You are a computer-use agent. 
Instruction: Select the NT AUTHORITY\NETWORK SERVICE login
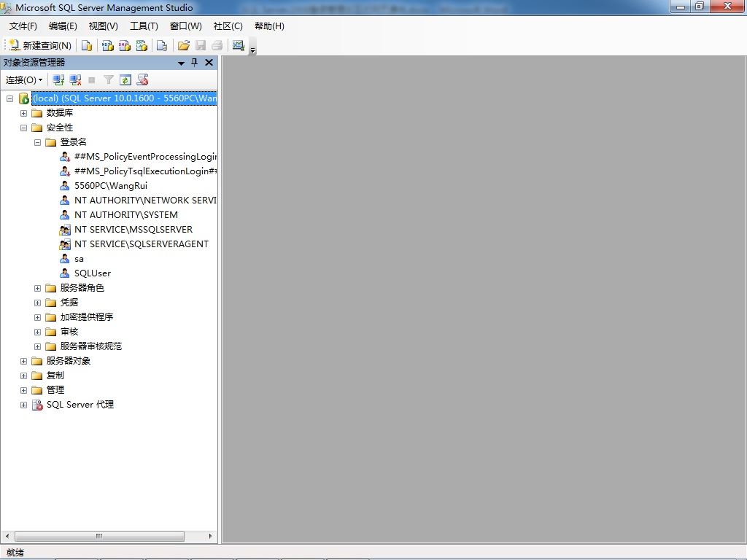tap(145, 201)
